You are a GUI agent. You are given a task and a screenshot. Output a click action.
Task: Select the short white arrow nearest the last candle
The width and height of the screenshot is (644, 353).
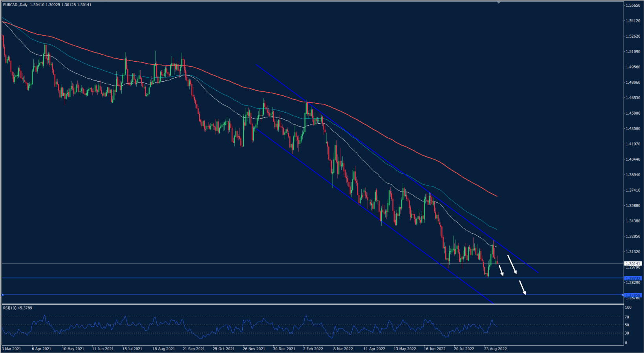[501, 271]
